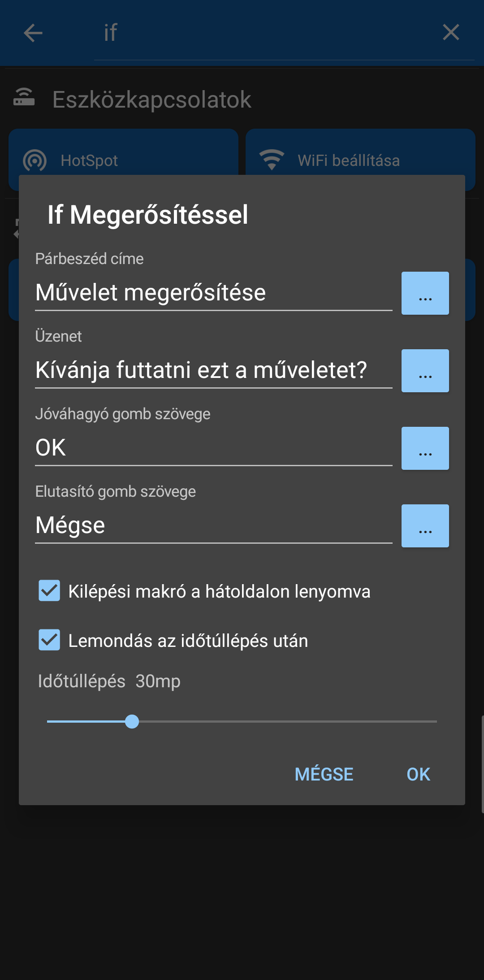Edit the Üzenet message text field
Screen dimensions: 484x980
[x=213, y=370]
